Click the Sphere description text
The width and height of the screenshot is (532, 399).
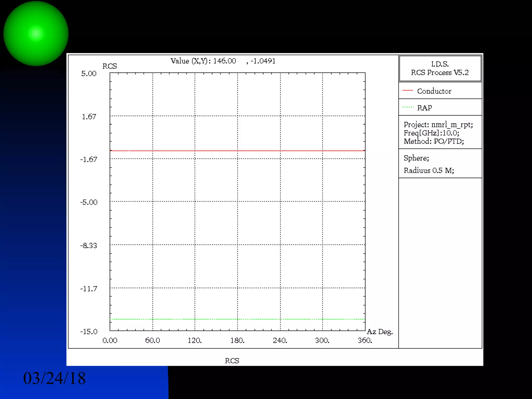coord(416,158)
